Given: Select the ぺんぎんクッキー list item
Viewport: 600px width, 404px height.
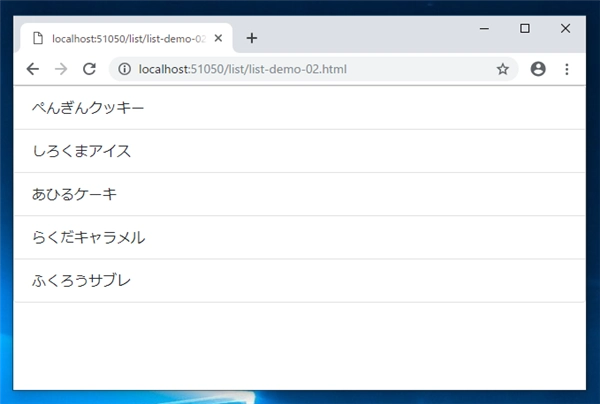Looking at the screenshot, I should coord(299,108).
